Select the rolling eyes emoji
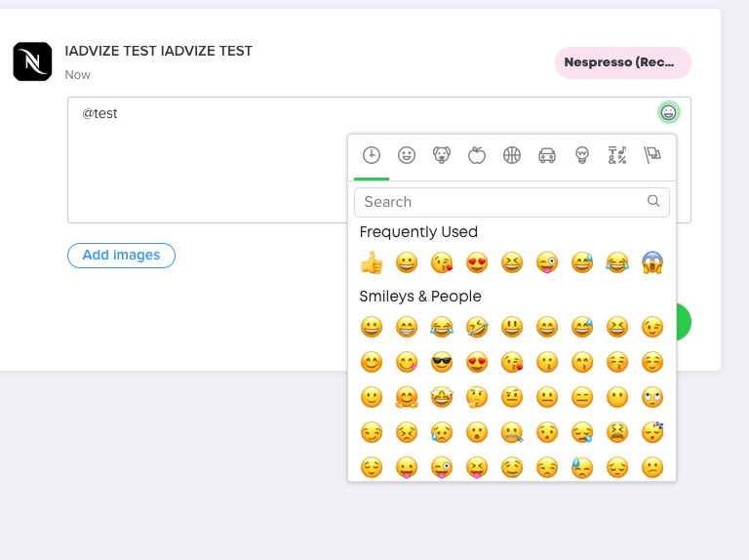Image resolution: width=749 pixels, height=560 pixels. click(x=652, y=397)
